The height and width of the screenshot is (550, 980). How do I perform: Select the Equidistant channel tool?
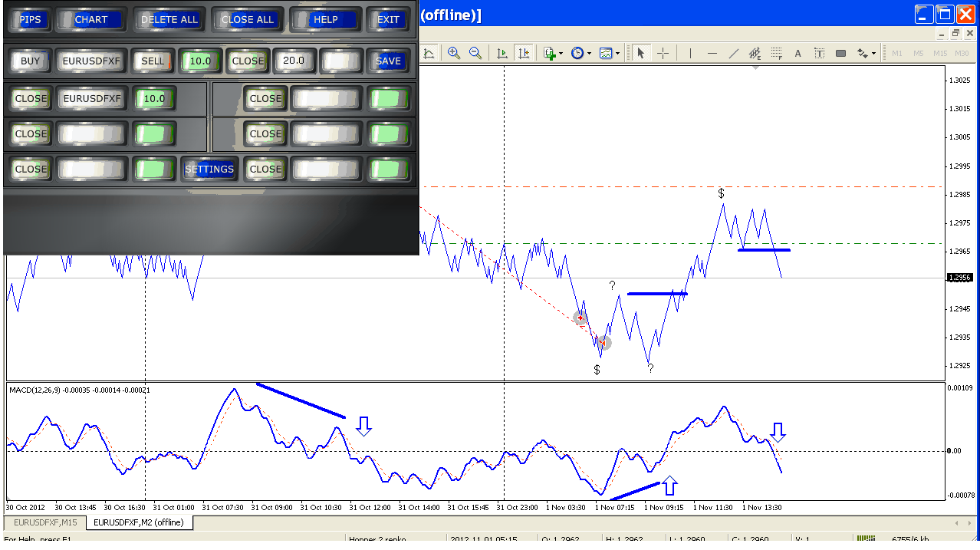(755, 53)
